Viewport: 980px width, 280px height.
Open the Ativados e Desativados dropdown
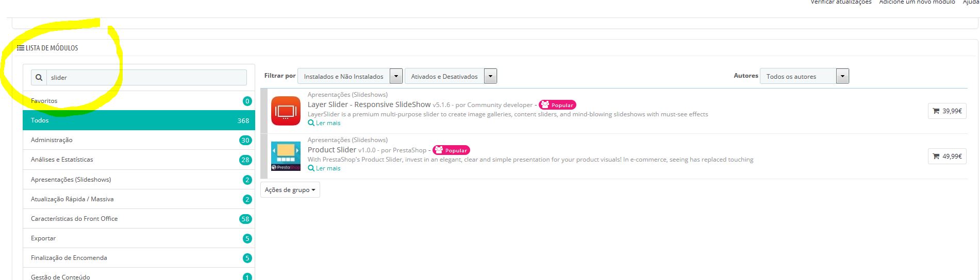click(x=451, y=76)
